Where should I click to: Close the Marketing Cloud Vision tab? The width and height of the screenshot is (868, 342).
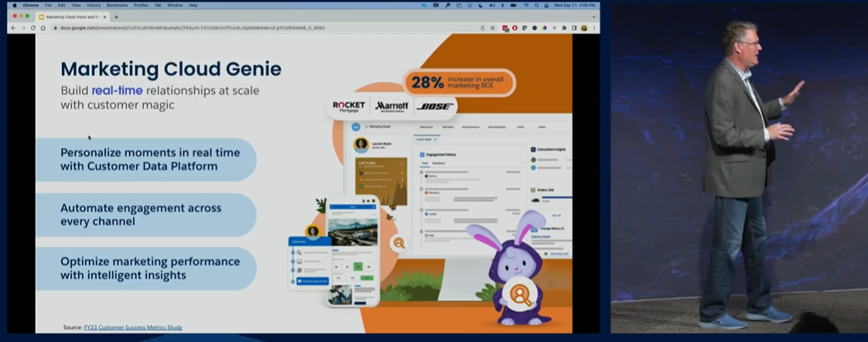105,16
